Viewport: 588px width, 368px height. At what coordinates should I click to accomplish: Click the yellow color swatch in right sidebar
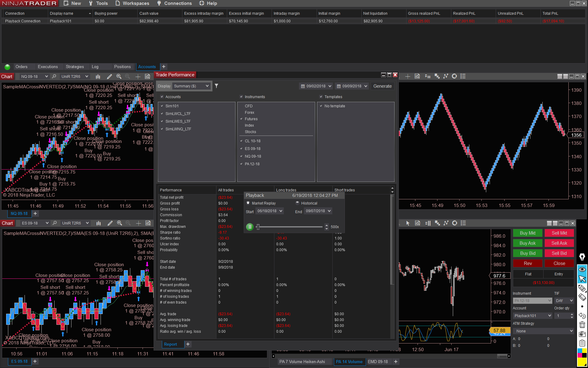click(582, 362)
